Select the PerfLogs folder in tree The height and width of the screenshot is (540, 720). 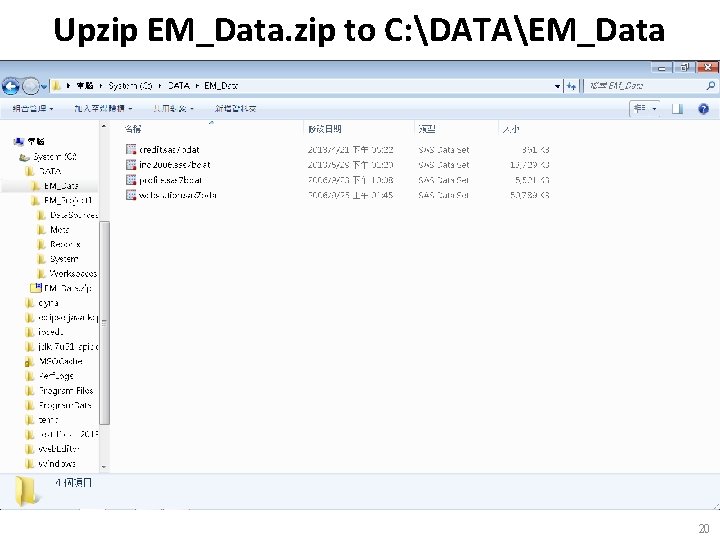[x=56, y=376]
